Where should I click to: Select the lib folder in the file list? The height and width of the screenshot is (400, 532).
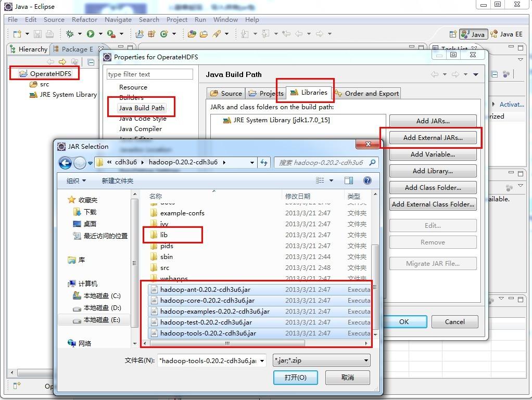point(163,235)
